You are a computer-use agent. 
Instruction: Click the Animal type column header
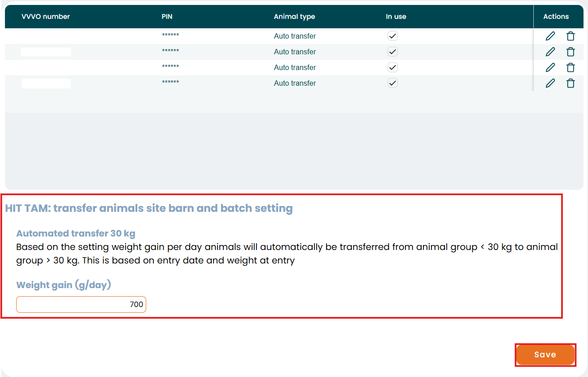pos(294,17)
